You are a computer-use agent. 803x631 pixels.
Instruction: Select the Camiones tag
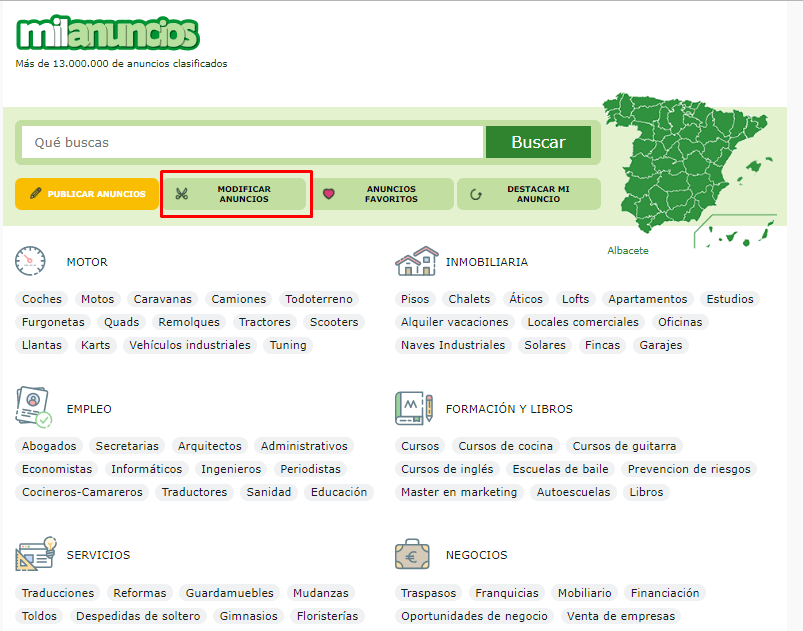pyautogui.click(x=239, y=299)
